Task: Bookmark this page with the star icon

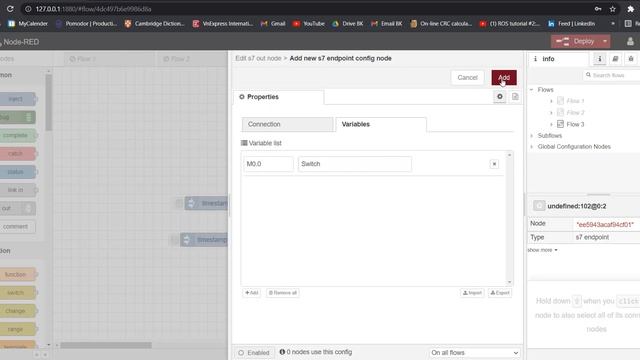Action: tap(612, 9)
